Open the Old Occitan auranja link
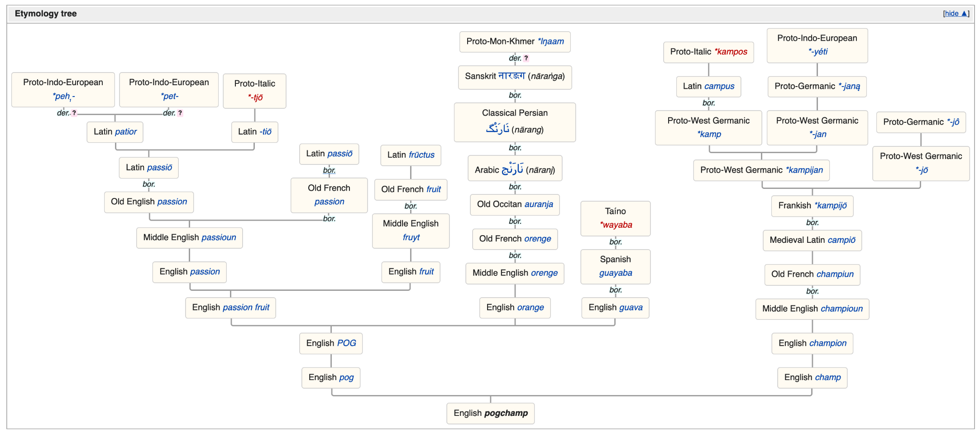Viewport: 980px width, 434px height. (x=539, y=204)
